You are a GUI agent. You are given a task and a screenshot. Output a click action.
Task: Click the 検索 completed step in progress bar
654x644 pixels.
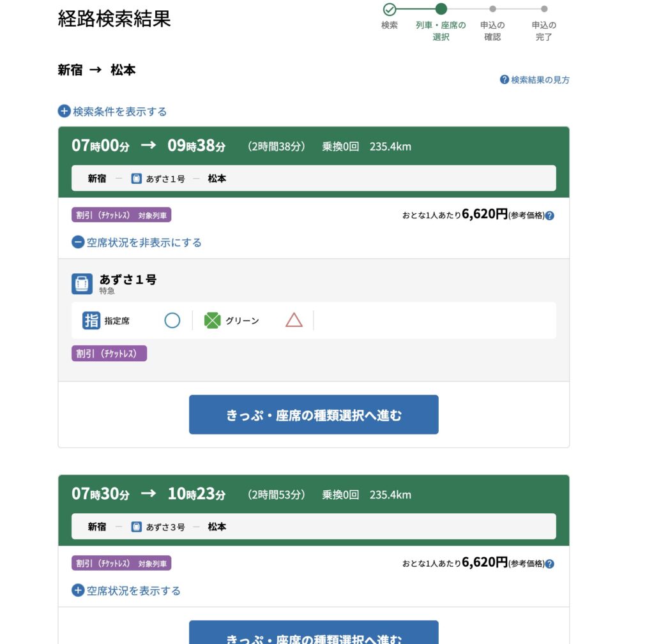390,10
